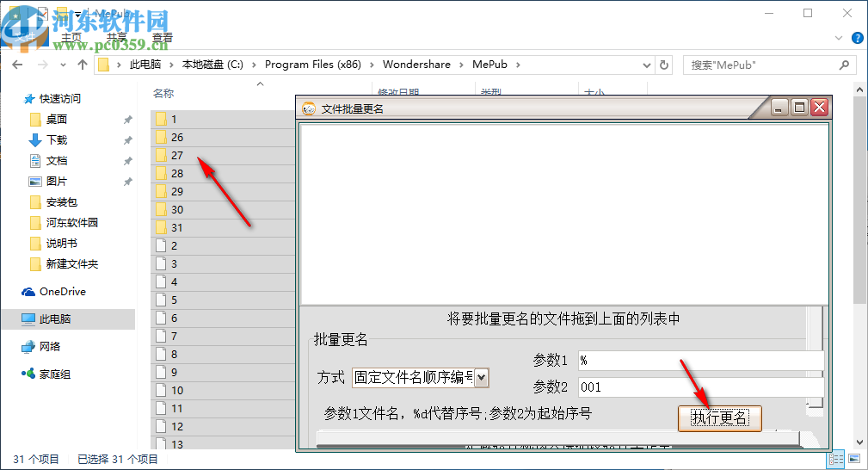868x470 pixels.
Task: Click Wondershare breadcrumb segment
Action: (416, 65)
